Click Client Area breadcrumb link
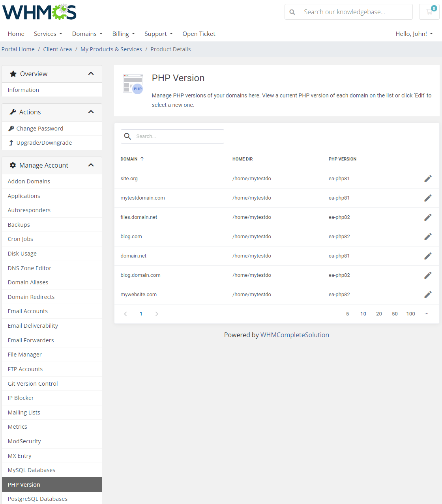This screenshot has width=442, height=504. 58,49
